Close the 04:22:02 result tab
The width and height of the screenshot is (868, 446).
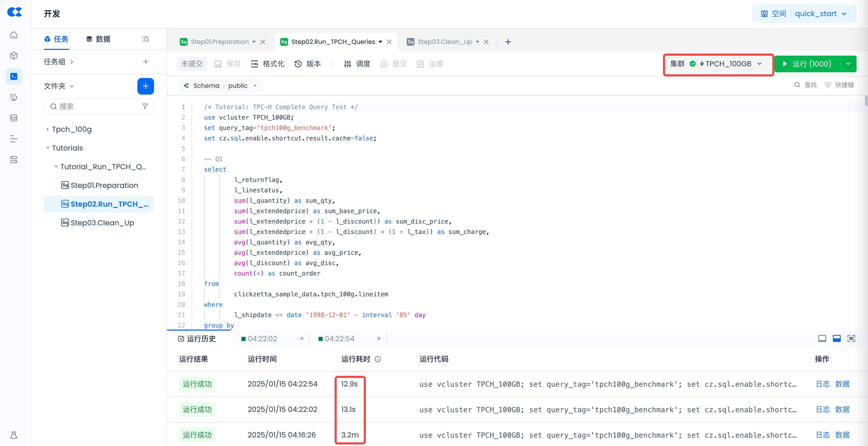[302, 338]
